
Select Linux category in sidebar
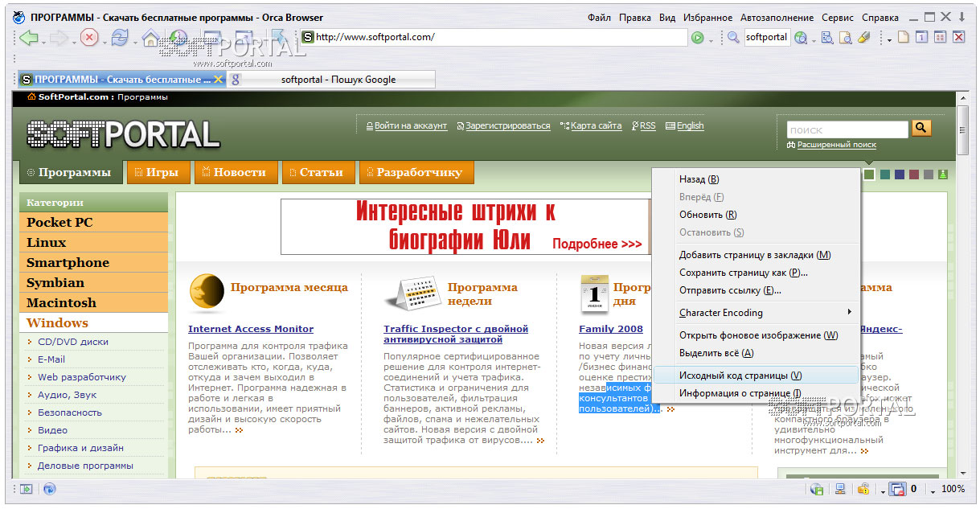pos(93,243)
